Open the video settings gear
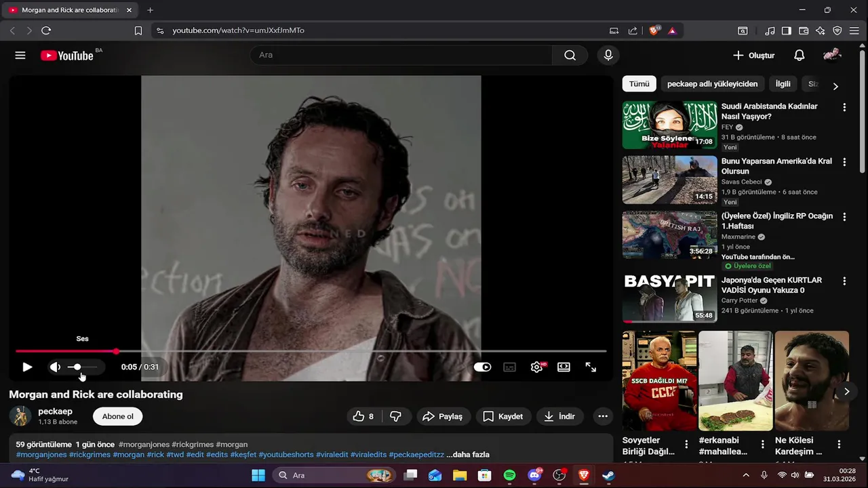Image resolution: width=868 pixels, height=488 pixels. coord(537,367)
